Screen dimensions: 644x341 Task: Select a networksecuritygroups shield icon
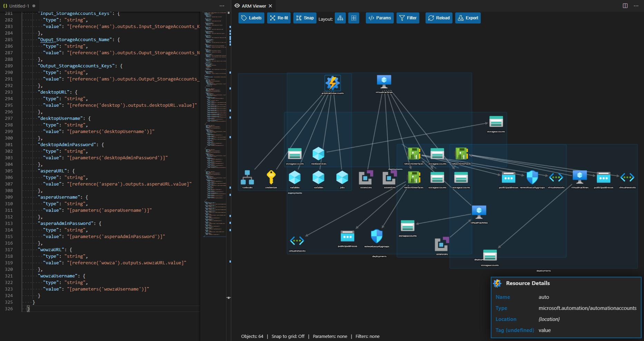coord(532,177)
